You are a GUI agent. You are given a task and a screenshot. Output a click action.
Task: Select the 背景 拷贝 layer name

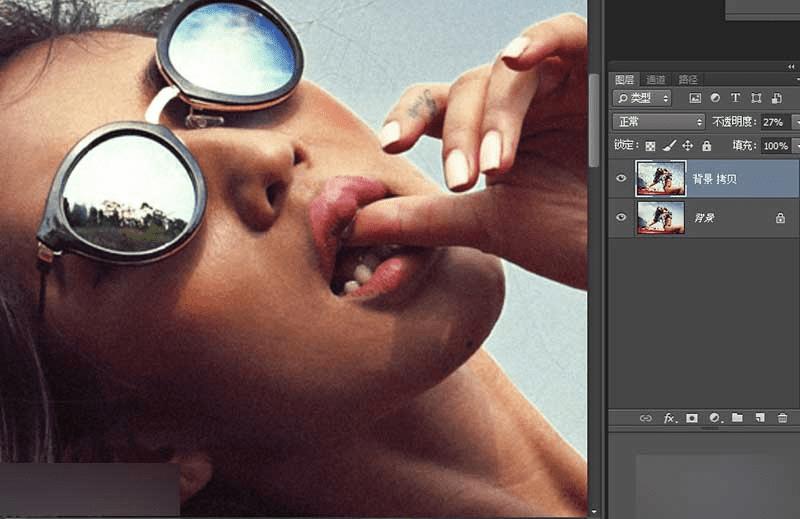point(714,179)
